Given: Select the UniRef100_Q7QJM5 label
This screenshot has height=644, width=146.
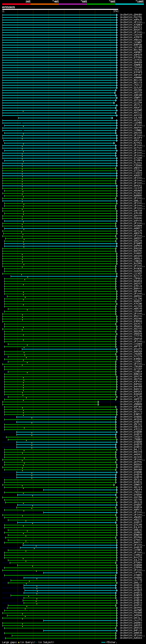Looking at the screenshot, I should [x=131, y=525].
